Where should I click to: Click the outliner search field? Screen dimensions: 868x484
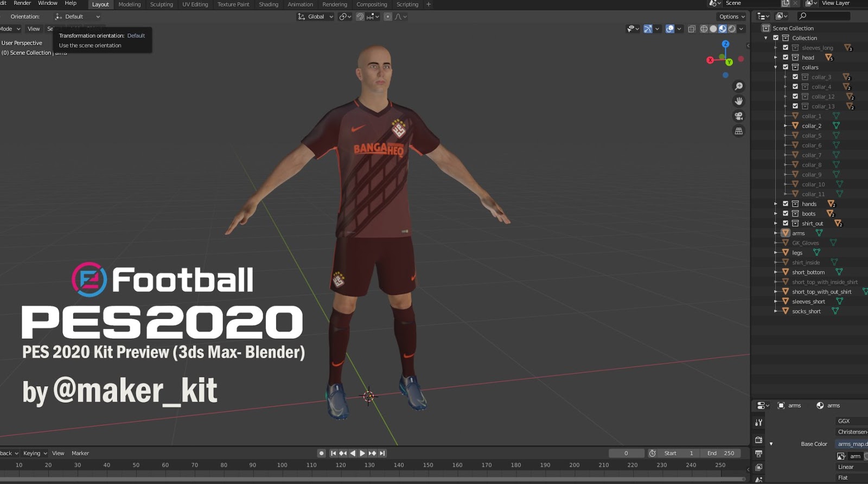pyautogui.click(x=824, y=16)
